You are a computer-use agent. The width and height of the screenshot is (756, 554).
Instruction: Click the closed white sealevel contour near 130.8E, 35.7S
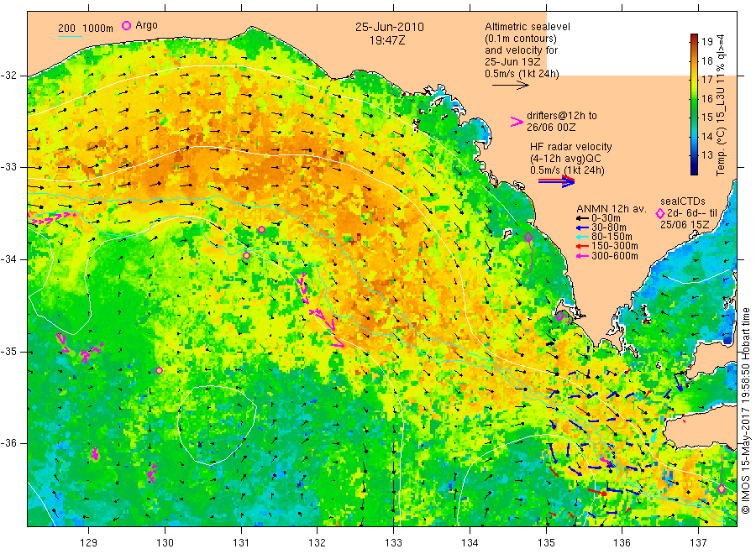point(217,425)
